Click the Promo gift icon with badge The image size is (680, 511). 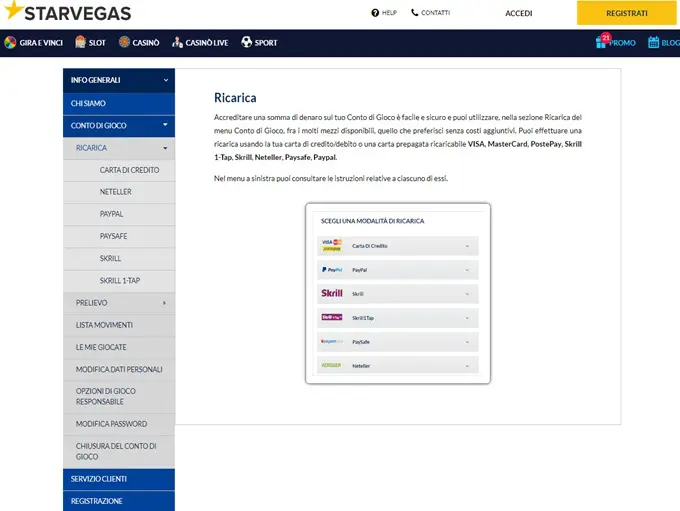pyautogui.click(x=603, y=41)
